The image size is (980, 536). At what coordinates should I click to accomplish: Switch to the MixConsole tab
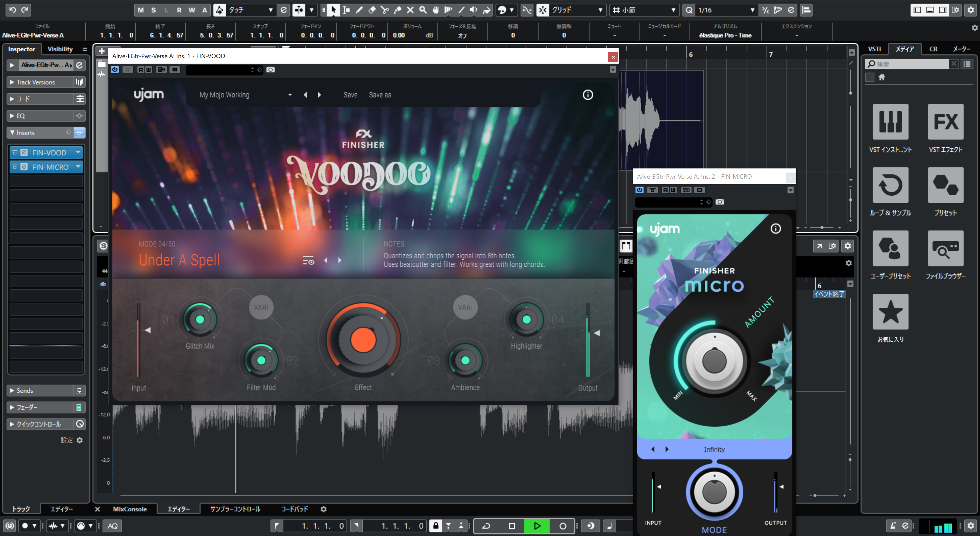click(130, 509)
